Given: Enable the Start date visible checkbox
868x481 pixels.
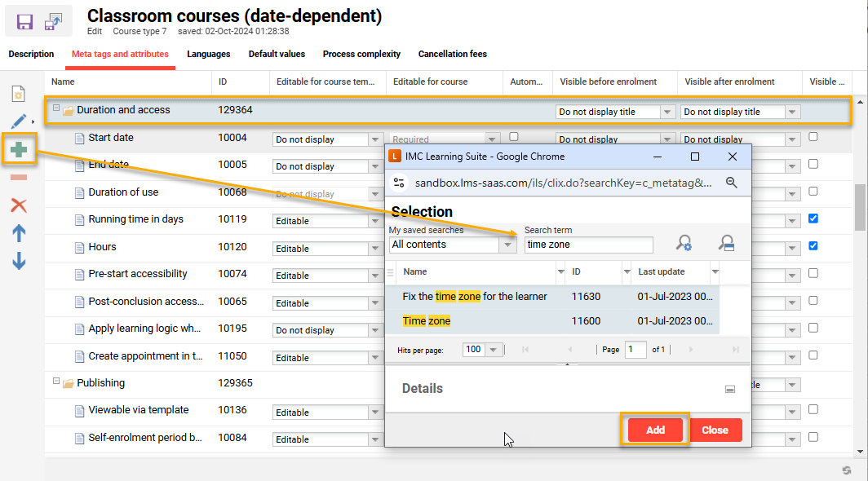Looking at the screenshot, I should click(x=813, y=138).
